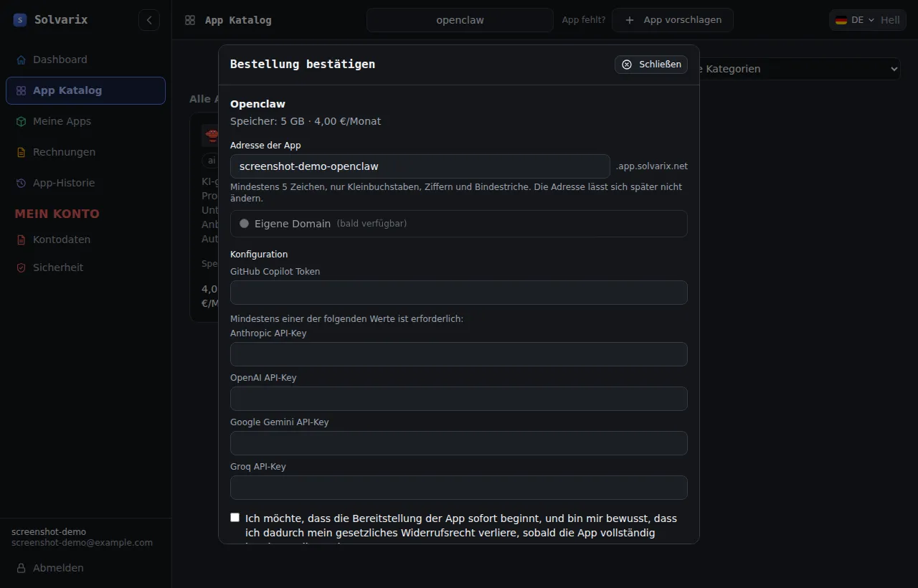
Task: Collapse the sidebar with chevron button
Action: click(149, 20)
